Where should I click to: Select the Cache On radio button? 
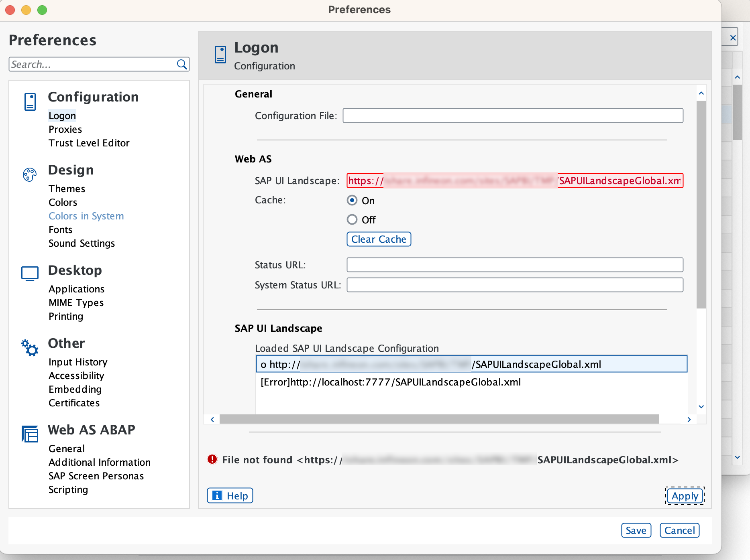[x=352, y=200]
